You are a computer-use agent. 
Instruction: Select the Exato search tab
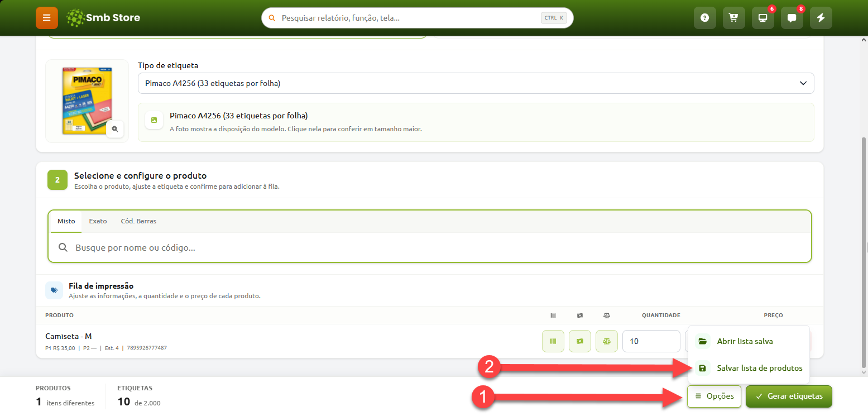pyautogui.click(x=98, y=221)
